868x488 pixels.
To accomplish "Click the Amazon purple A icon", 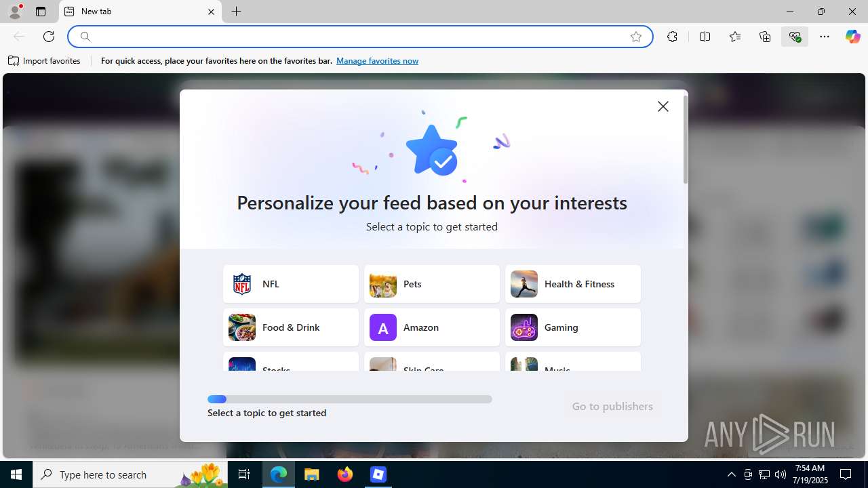I will point(383,327).
